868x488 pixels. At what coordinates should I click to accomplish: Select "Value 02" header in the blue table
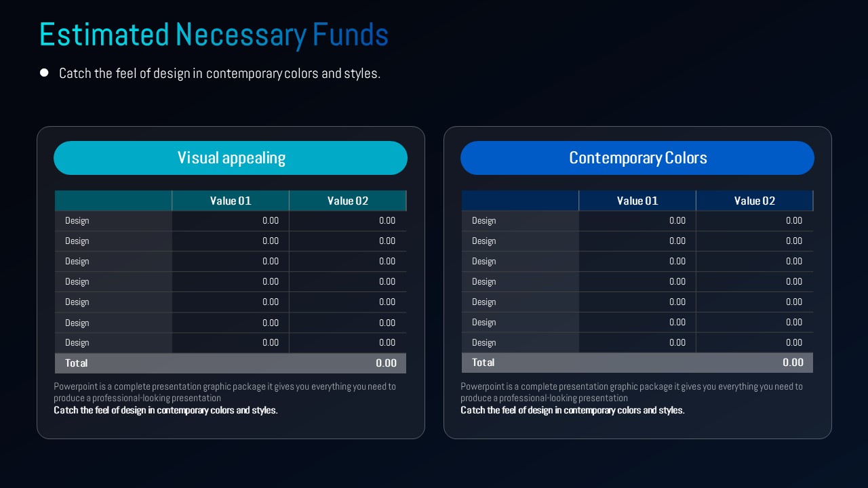pos(754,201)
